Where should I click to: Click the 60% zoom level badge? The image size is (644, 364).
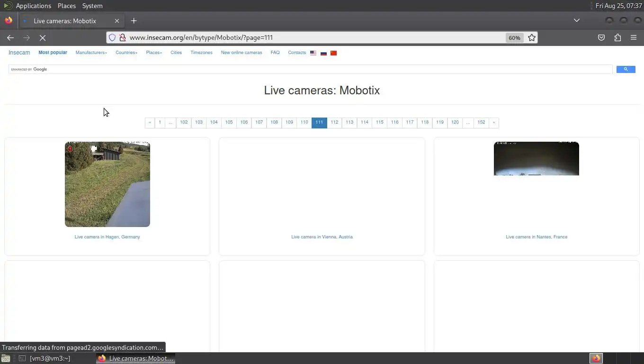(x=514, y=37)
